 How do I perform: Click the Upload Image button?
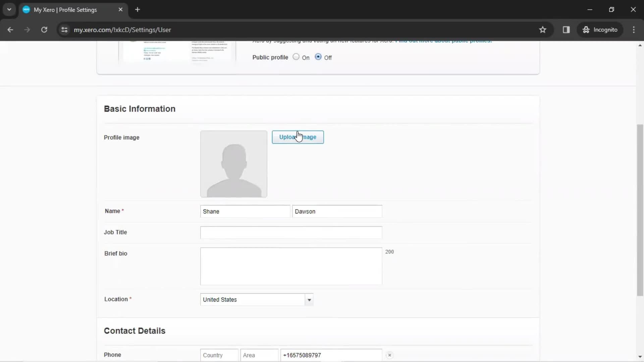point(298,137)
